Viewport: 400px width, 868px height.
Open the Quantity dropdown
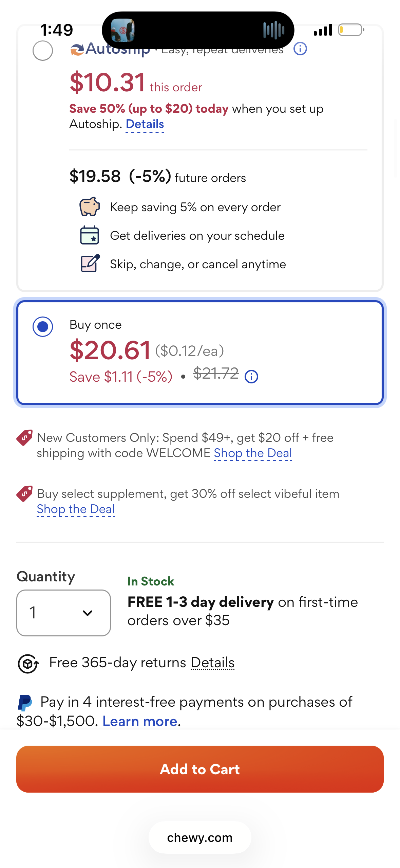click(63, 613)
